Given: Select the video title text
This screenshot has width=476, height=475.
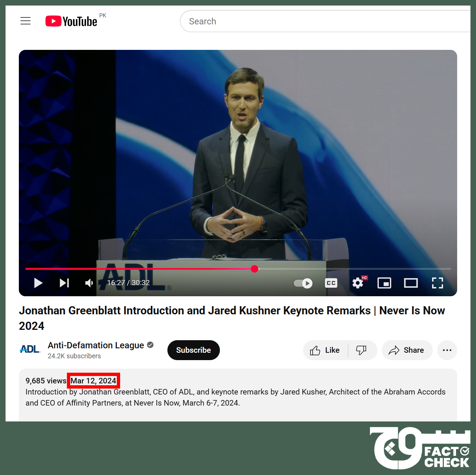Looking at the screenshot, I should coord(232,318).
